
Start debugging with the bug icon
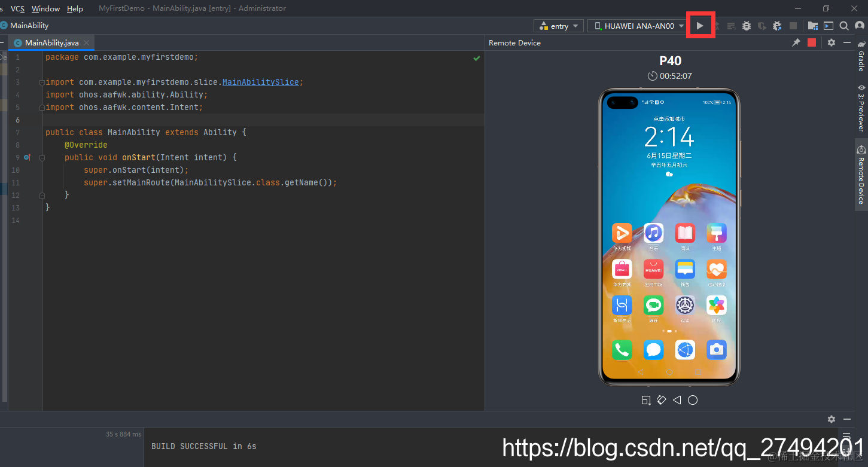746,26
